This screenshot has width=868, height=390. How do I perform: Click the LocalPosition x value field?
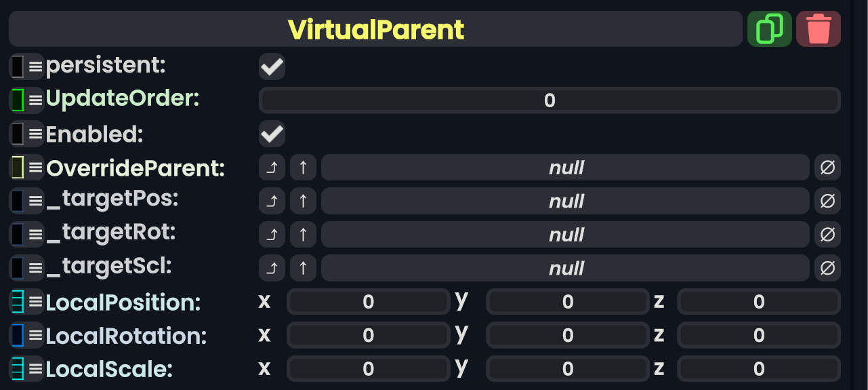pyautogui.click(x=368, y=302)
